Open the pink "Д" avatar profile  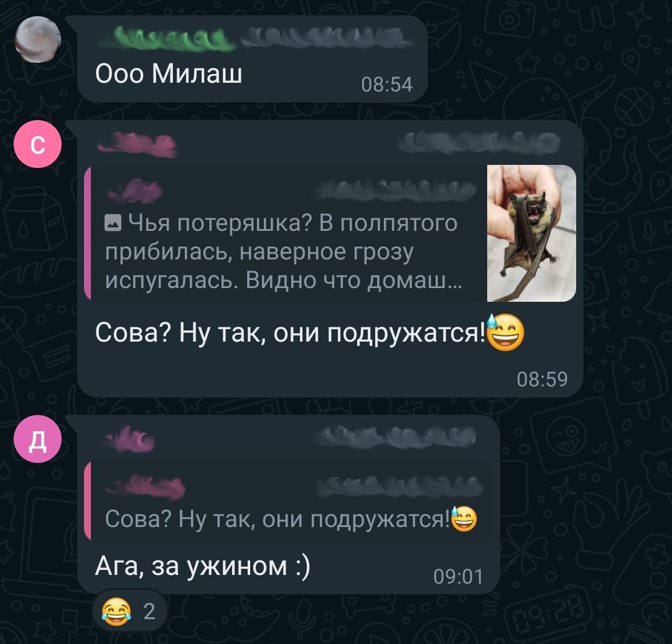38,439
